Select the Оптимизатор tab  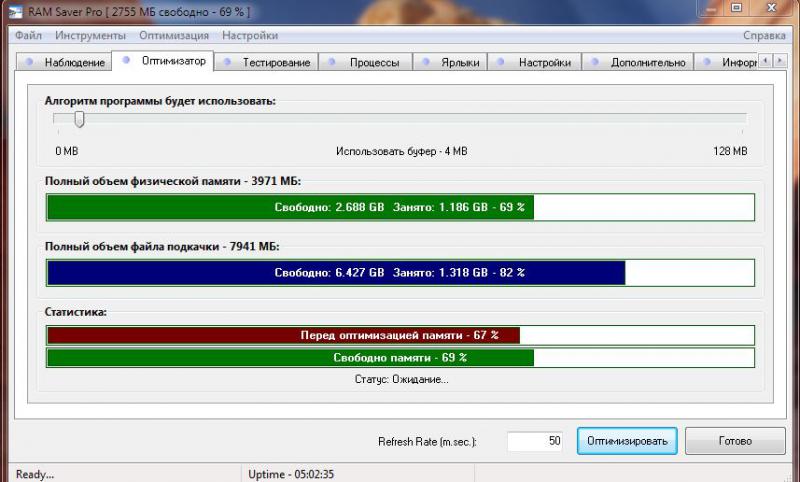point(163,61)
